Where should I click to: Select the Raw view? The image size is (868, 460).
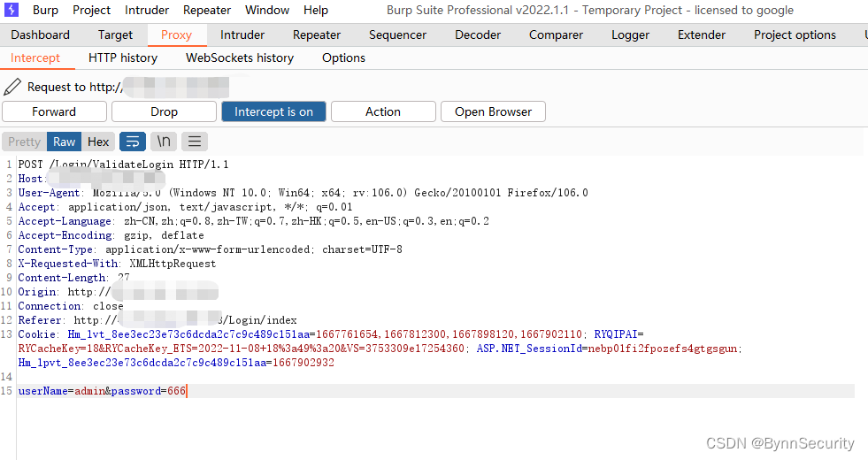click(x=65, y=142)
